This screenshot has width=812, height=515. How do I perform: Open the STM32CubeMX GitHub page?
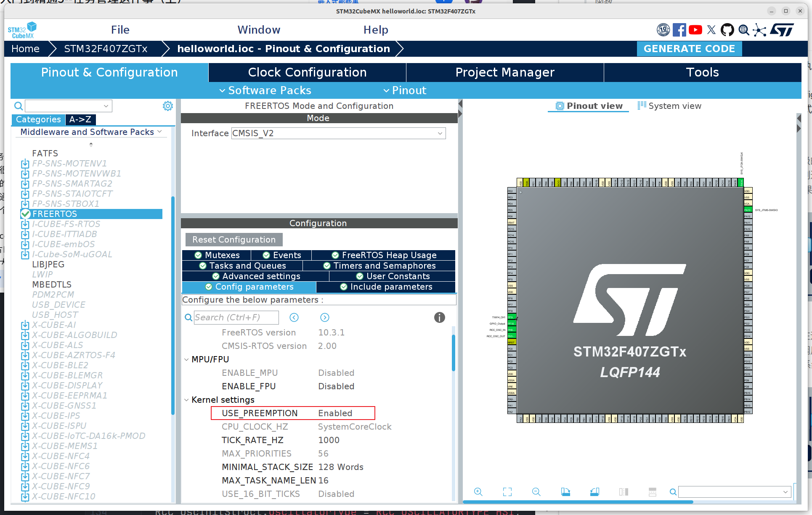727,30
